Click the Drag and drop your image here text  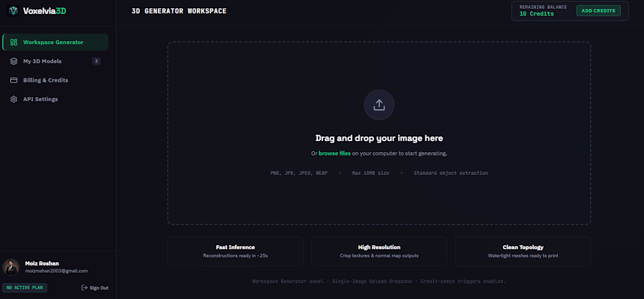coord(379,138)
